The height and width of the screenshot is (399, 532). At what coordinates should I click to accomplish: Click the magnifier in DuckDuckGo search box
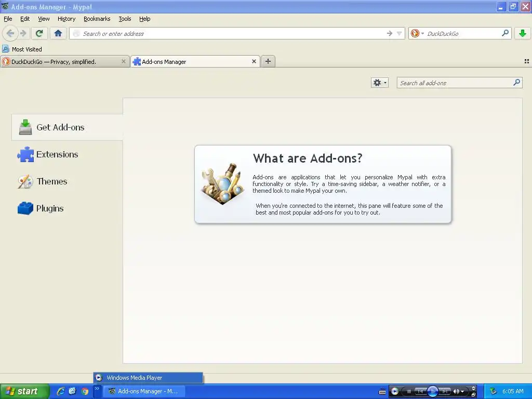pos(505,33)
